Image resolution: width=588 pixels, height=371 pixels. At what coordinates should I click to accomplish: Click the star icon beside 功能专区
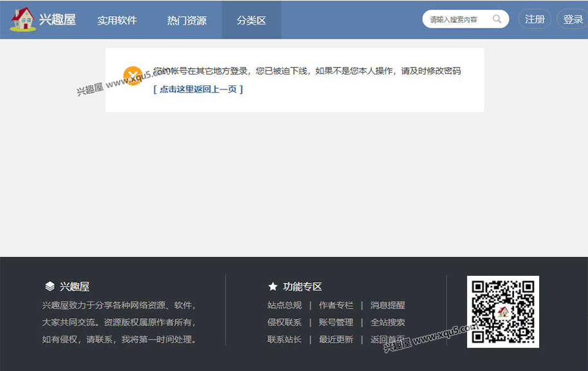273,287
